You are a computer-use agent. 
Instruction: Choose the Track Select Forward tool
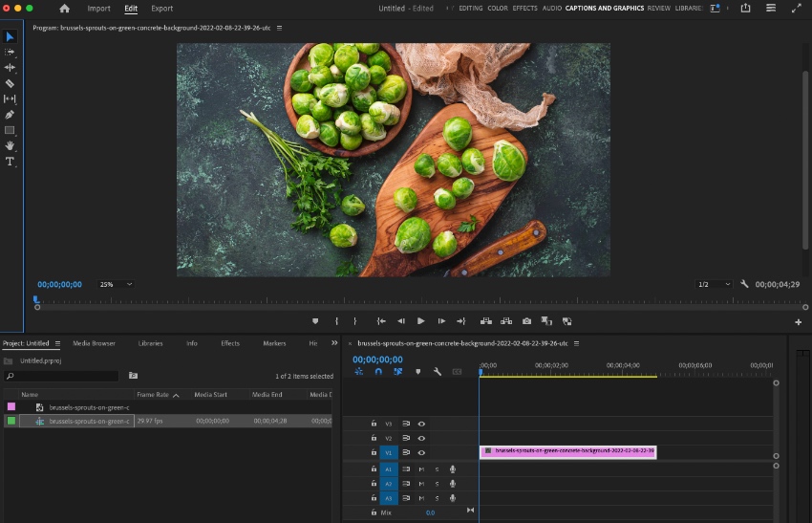click(x=10, y=52)
